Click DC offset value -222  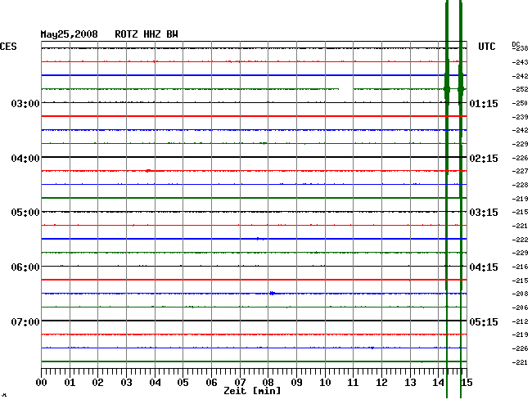click(520, 240)
